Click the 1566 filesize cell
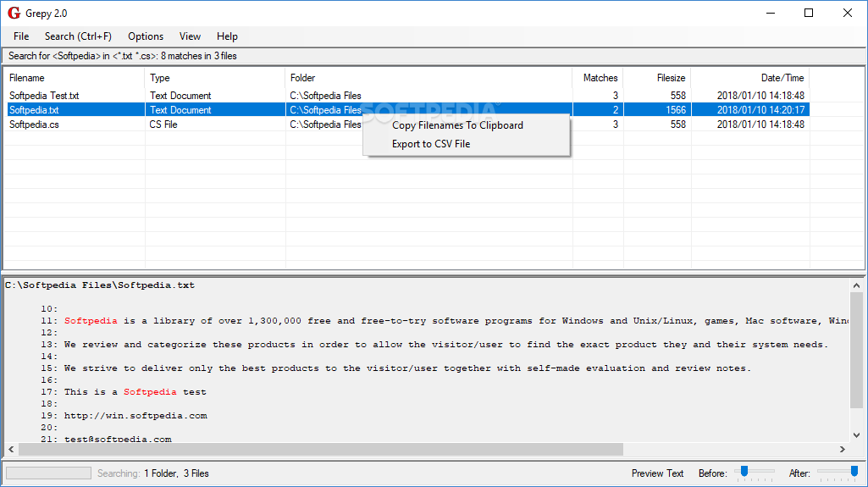 click(x=676, y=110)
